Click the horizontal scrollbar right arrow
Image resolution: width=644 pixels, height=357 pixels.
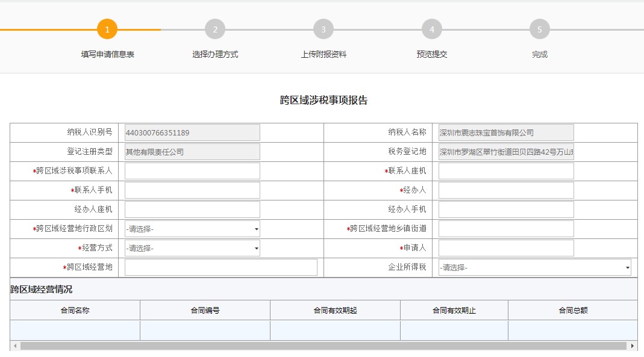click(x=633, y=346)
